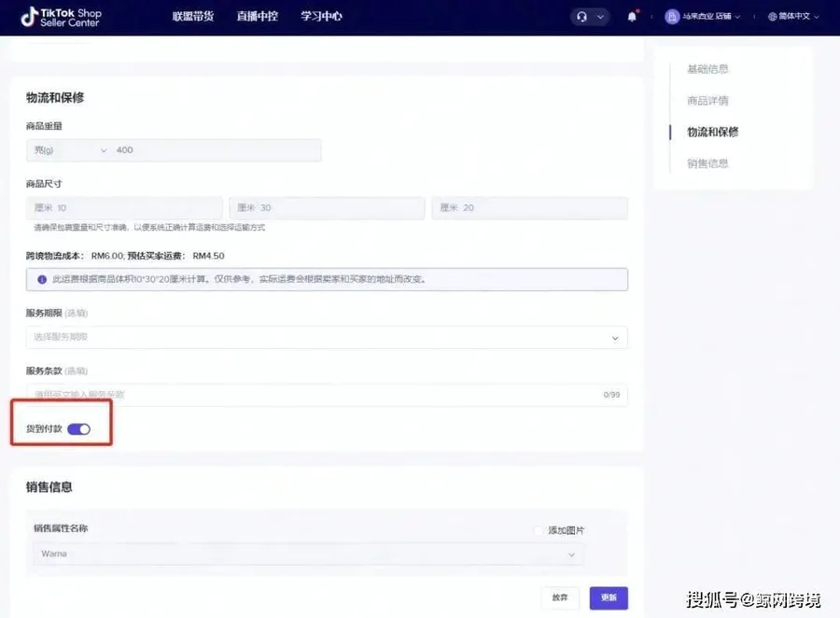This screenshot has width=840, height=618.
Task: Click the TikTok Shop Seller Center logo
Action: [x=61, y=17]
